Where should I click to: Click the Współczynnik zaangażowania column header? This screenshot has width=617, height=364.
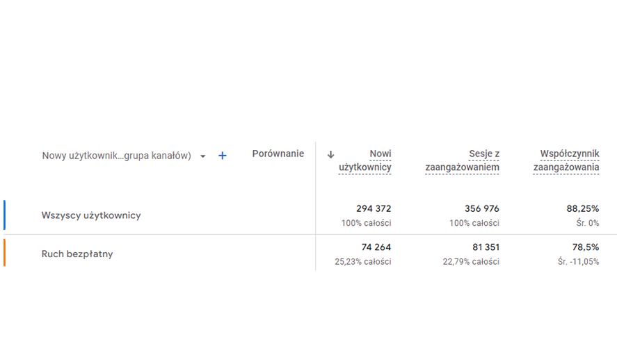click(x=566, y=160)
